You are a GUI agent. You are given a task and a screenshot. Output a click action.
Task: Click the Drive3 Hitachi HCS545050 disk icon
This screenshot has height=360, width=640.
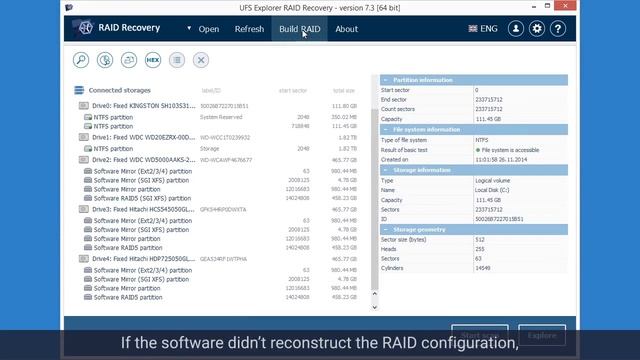coord(84,209)
